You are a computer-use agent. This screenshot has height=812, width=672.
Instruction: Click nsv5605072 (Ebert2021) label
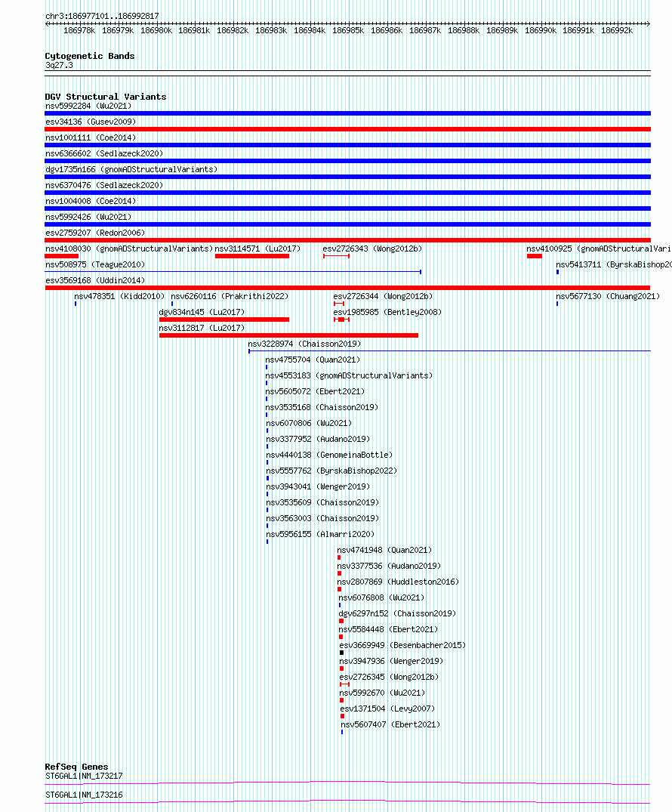point(315,391)
